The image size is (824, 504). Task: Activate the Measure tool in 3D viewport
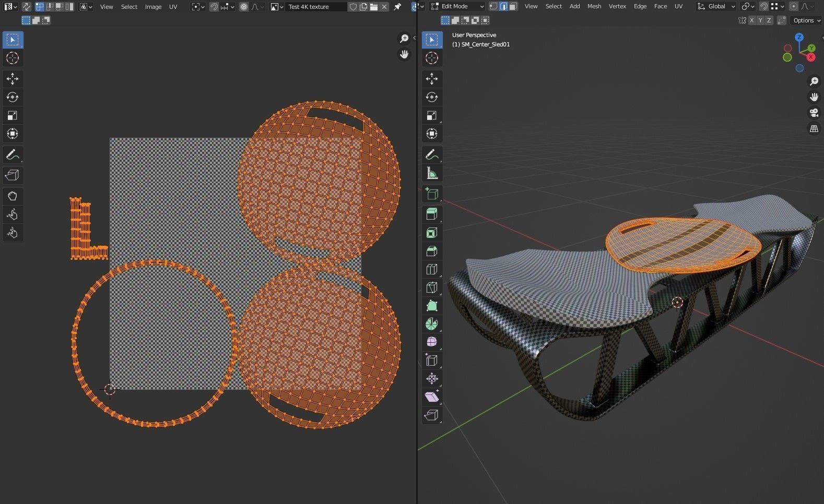click(432, 173)
